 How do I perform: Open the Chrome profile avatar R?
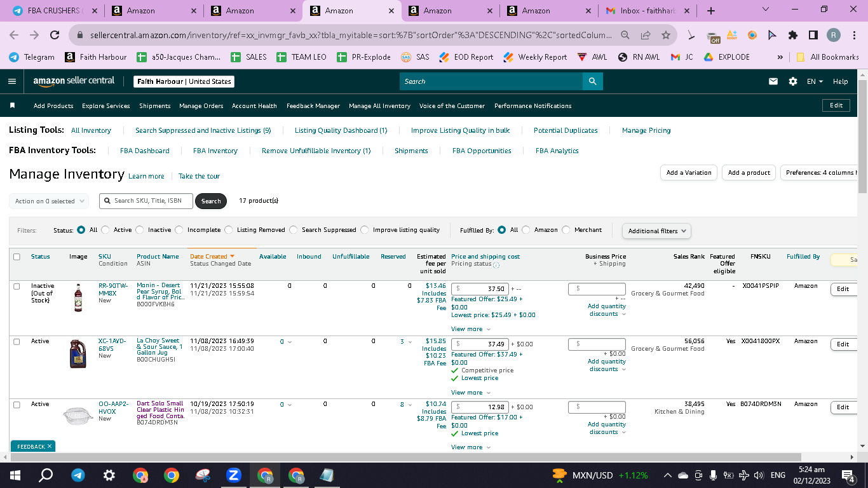click(x=833, y=36)
